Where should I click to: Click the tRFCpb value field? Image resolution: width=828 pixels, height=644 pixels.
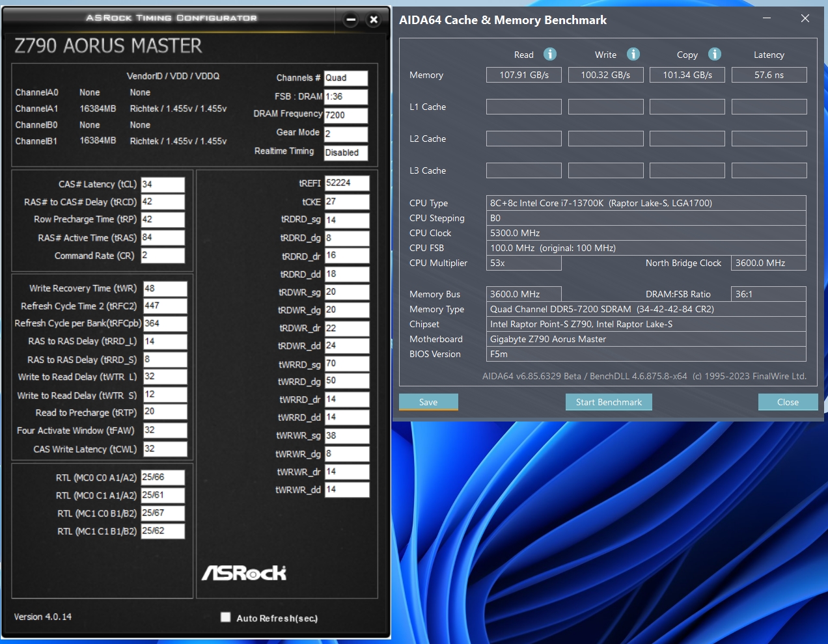[x=165, y=323]
